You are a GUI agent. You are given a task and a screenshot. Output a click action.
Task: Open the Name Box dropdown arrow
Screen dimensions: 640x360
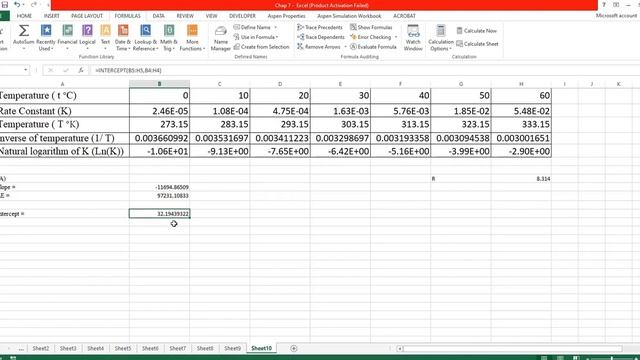[x=26, y=70]
